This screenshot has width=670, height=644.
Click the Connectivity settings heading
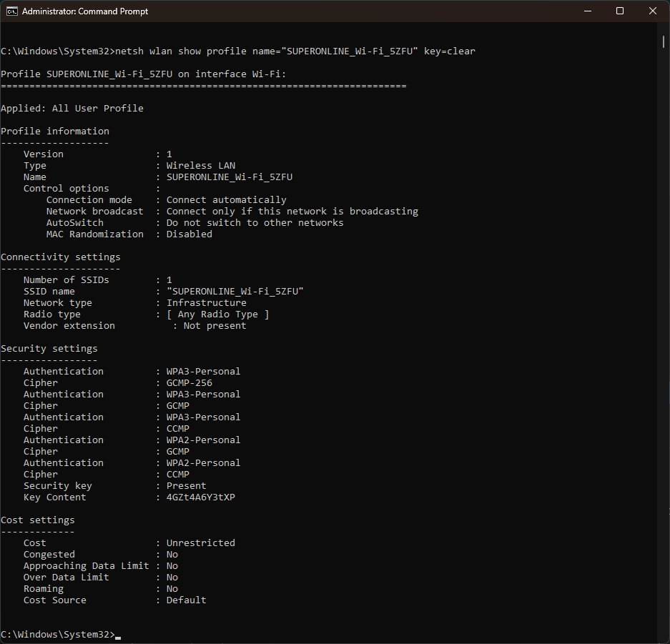pos(61,257)
